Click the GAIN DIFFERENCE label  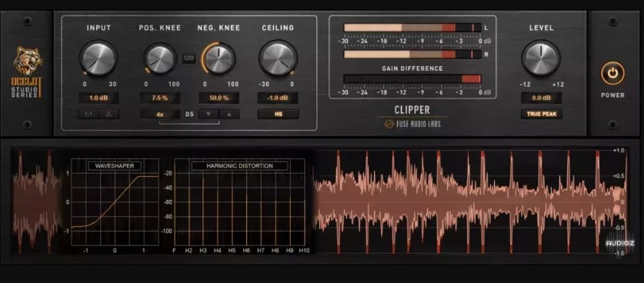(x=412, y=68)
